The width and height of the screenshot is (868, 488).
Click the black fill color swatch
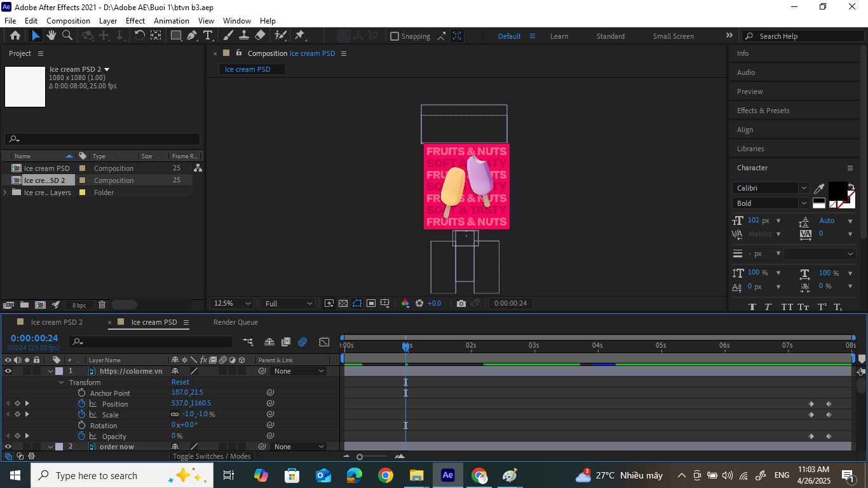[837, 191]
